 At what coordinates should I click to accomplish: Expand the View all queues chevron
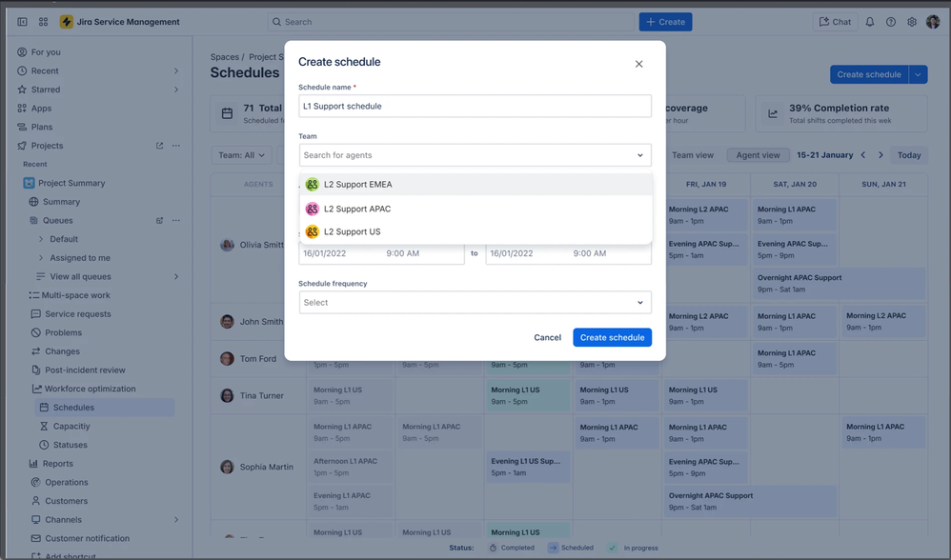pos(176,277)
